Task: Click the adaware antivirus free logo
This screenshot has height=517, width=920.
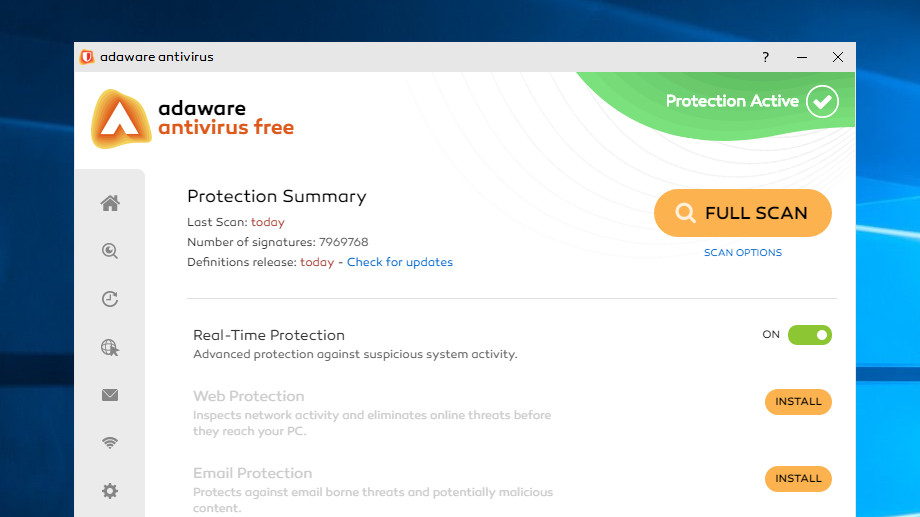Action: point(192,119)
